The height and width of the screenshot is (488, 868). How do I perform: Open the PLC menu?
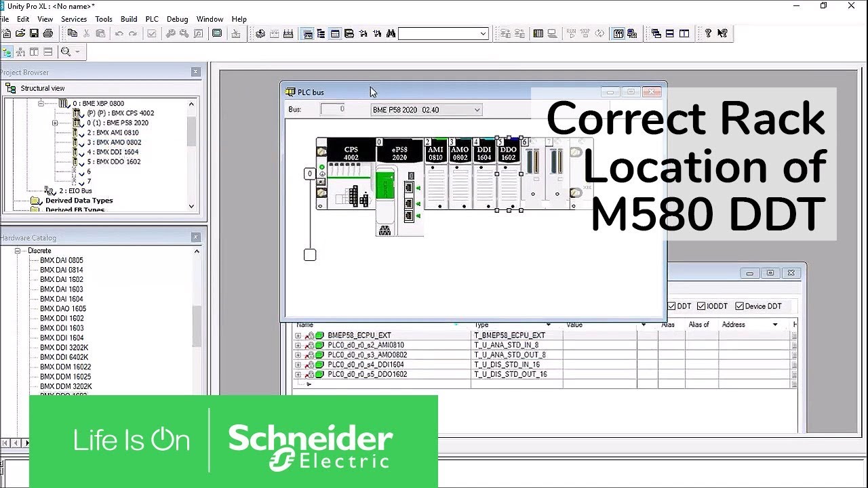[x=152, y=19]
